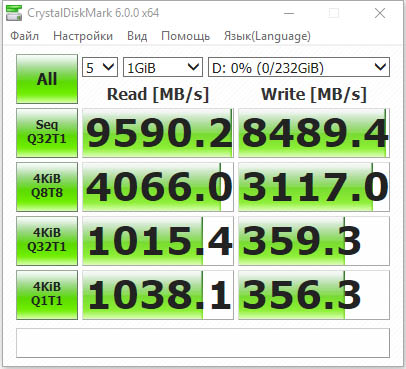Viewport: 406px width, 369px height.
Task: Expand the D: drive selection dropdown
Action: tap(299, 68)
